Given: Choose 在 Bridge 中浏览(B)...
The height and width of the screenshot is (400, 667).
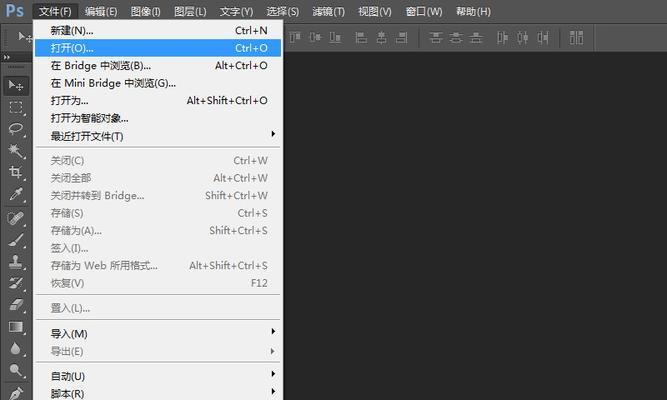Looking at the screenshot, I should click(x=158, y=66).
